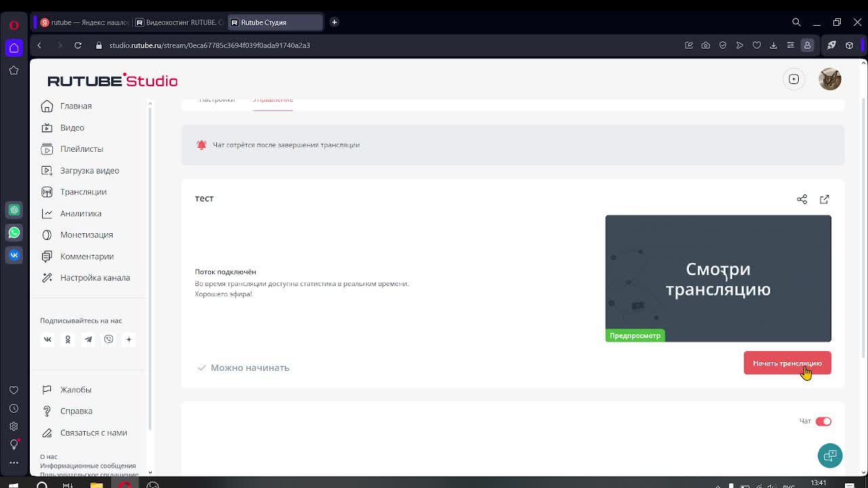Click the Windows Start button

[14, 485]
